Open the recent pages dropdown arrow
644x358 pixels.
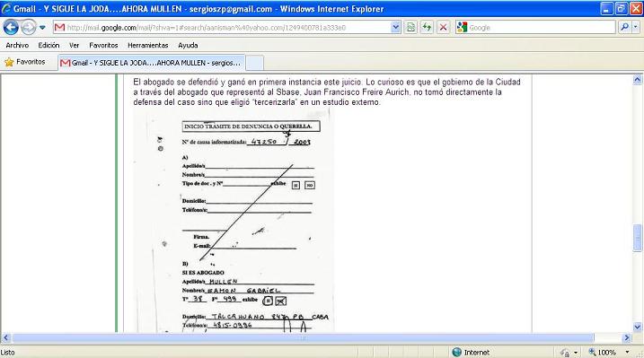[42, 28]
